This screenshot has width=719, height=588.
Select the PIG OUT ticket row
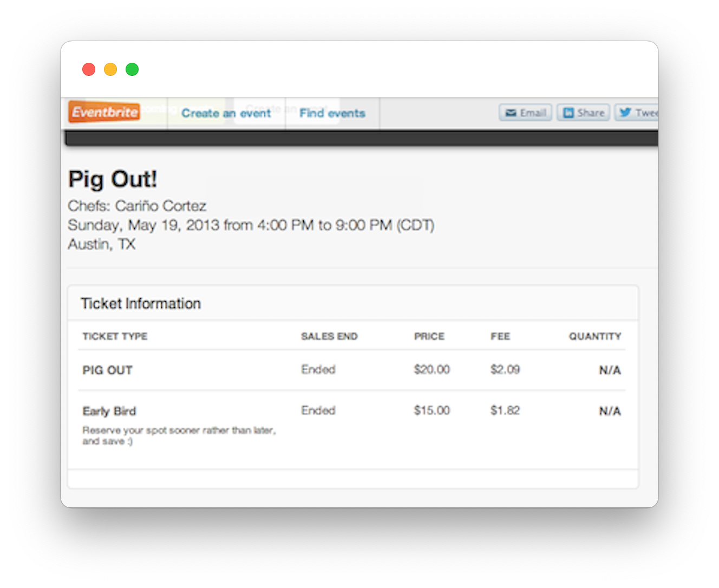(x=352, y=370)
